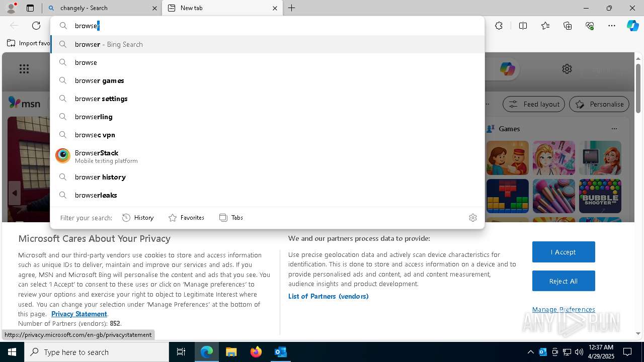Open the tab actions menu icon
Screen dimensions: 644x362
click(30, 8)
